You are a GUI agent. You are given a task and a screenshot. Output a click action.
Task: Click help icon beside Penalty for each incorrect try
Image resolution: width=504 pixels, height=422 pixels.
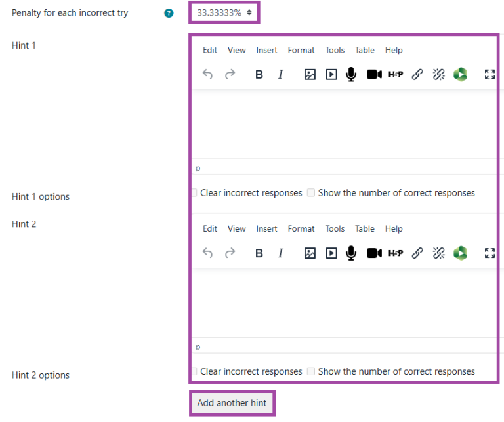tap(169, 13)
